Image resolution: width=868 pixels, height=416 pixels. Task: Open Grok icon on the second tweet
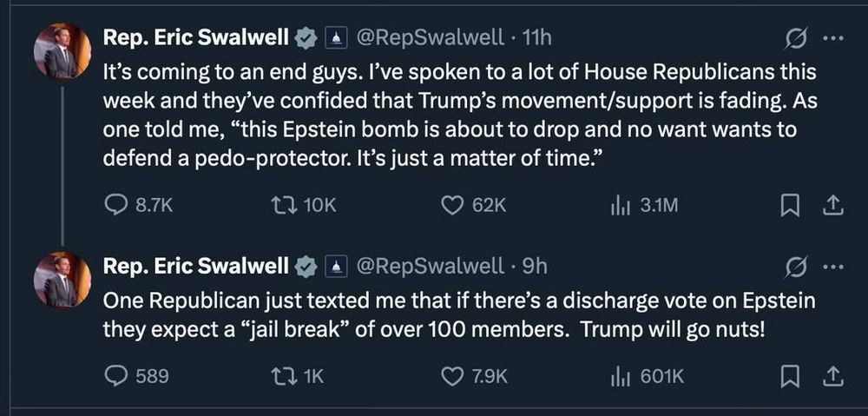pos(796,266)
